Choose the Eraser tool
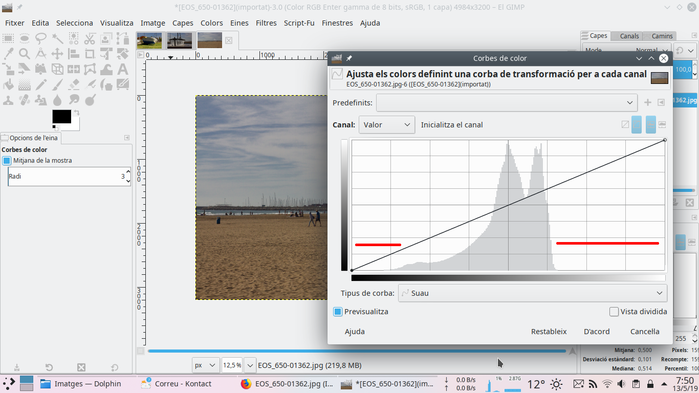699x393 pixels. coord(74,84)
